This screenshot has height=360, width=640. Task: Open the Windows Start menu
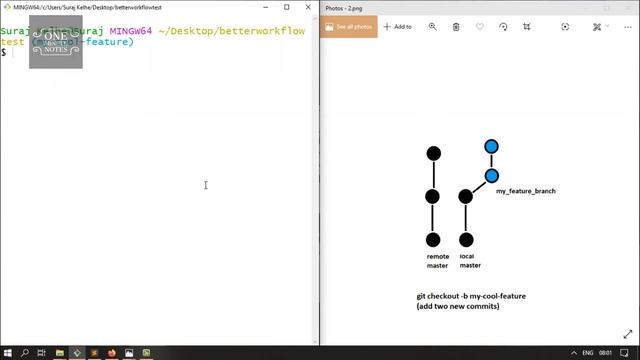(x=8, y=353)
